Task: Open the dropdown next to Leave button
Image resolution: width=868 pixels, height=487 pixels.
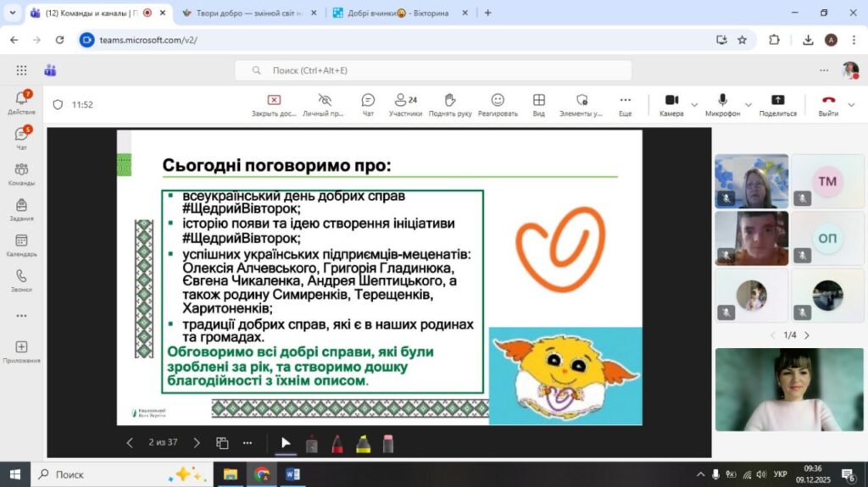Action: point(852,105)
